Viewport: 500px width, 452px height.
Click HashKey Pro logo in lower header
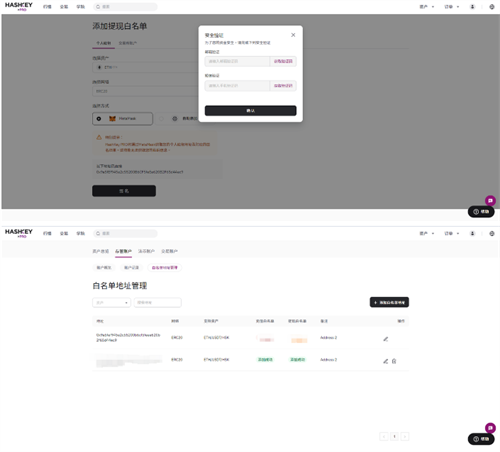[19, 233]
